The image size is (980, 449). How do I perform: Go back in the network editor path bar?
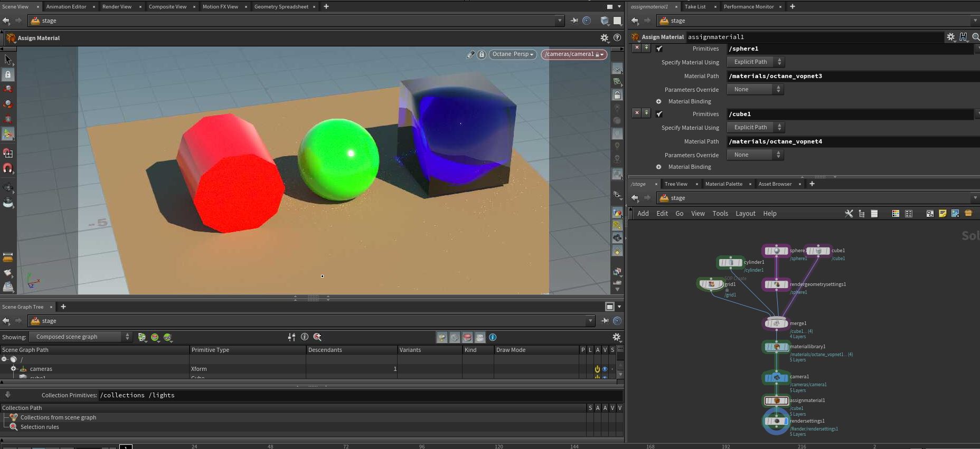(635, 198)
